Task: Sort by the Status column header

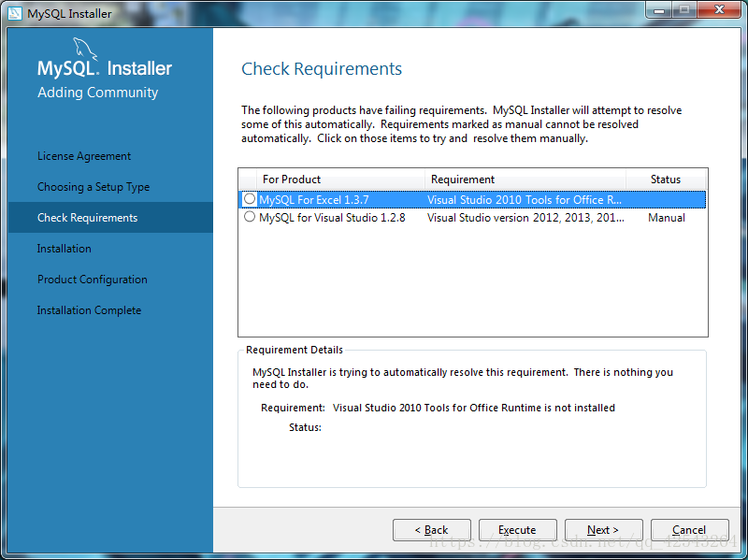Action: pos(666,179)
